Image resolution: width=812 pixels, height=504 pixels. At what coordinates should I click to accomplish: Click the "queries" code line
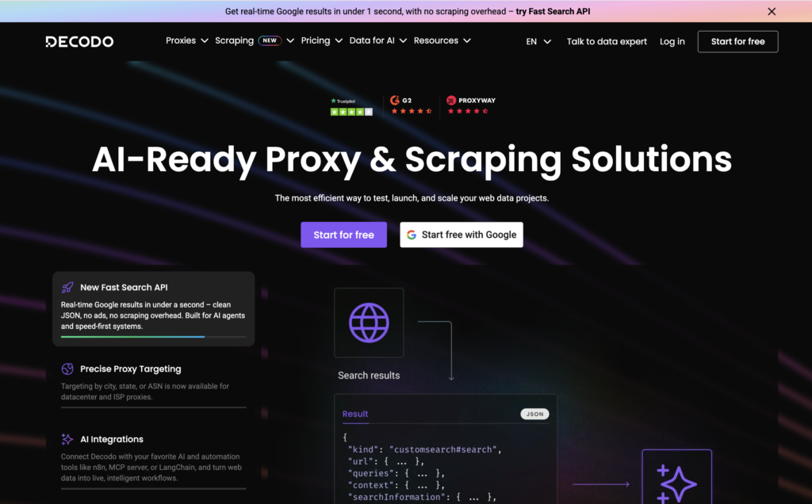point(396,473)
